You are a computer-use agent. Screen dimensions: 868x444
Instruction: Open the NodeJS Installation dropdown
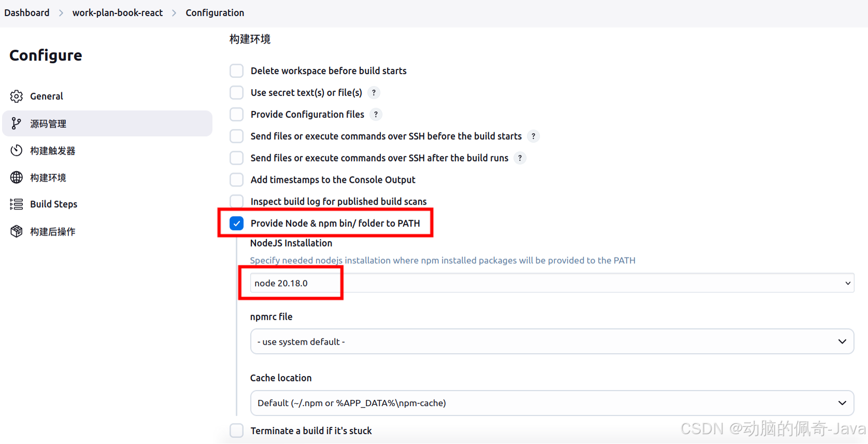pos(551,283)
